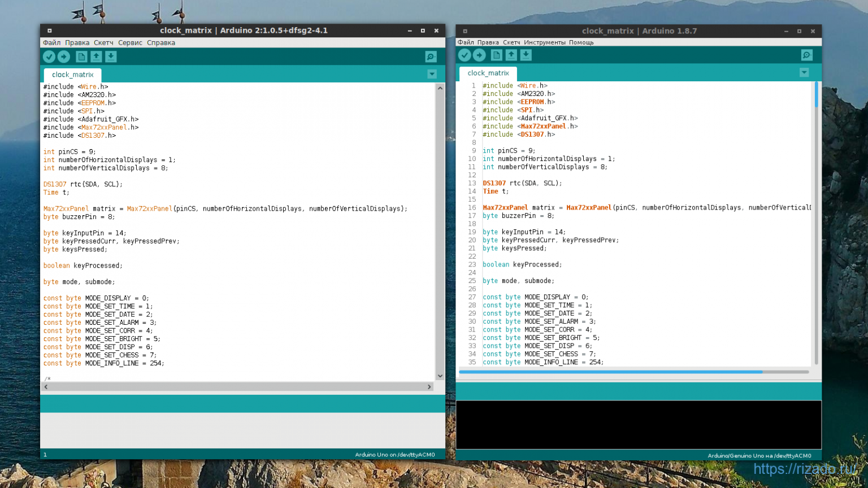Open Скетч menu in Arduino 1.8.7 window
This screenshot has height=488, width=868.
[511, 42]
